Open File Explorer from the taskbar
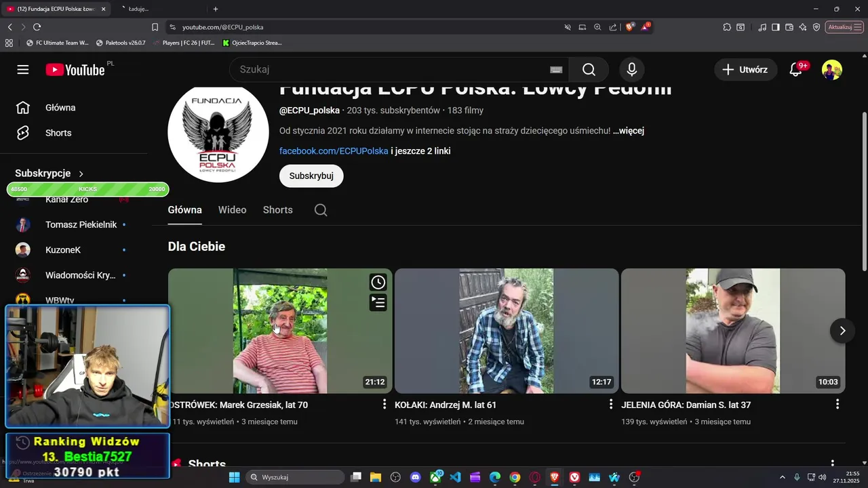The width and height of the screenshot is (868, 488). point(376,477)
